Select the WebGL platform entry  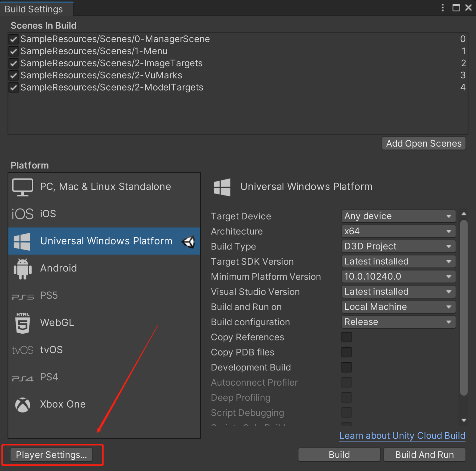pos(104,323)
